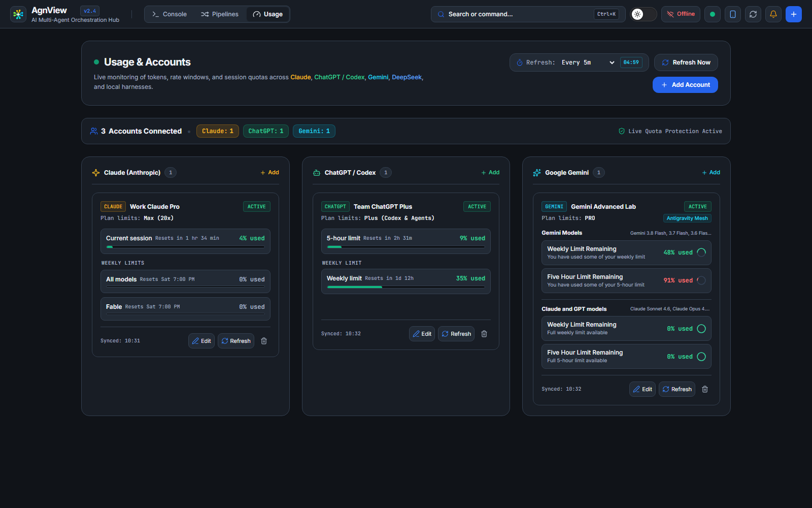Click the 04:59 countdown timer
The width and height of the screenshot is (812, 508).
631,62
